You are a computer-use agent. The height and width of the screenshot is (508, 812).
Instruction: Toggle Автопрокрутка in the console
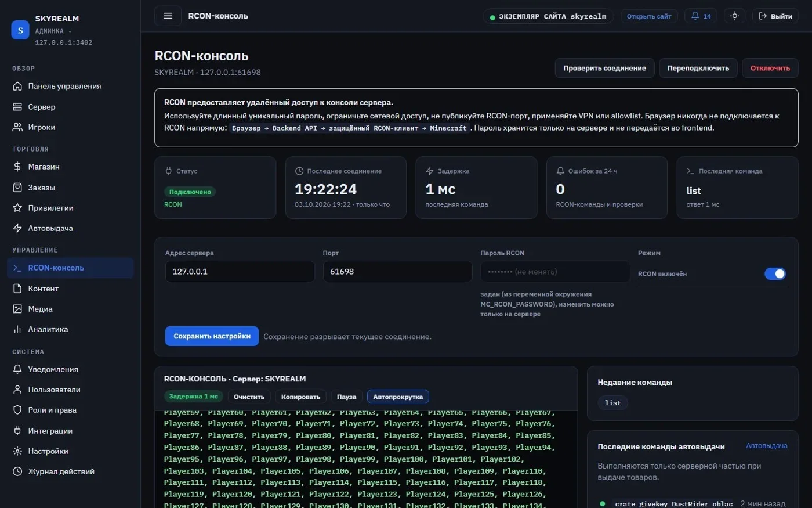tap(398, 397)
